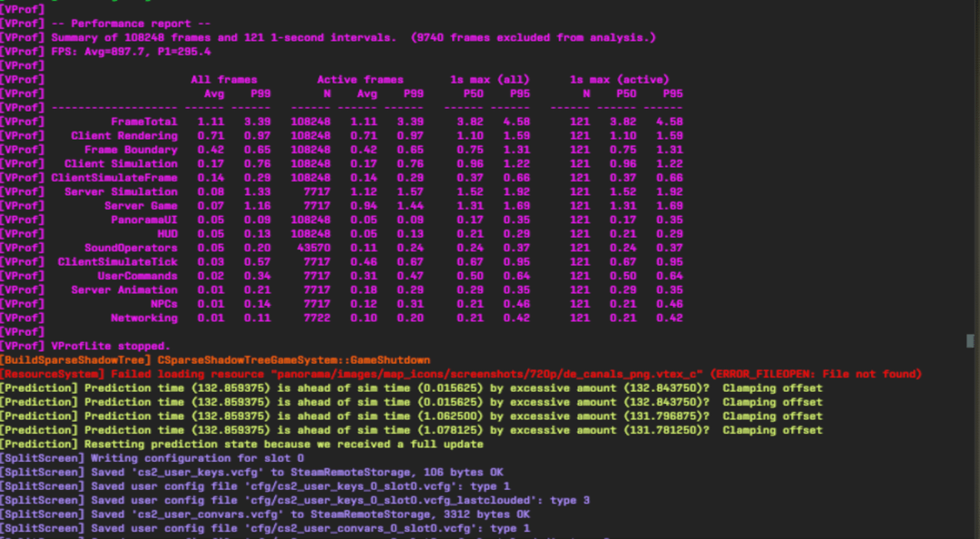The image size is (980, 539).
Task: Click the PanoramaUI row label
Action: 144,220
